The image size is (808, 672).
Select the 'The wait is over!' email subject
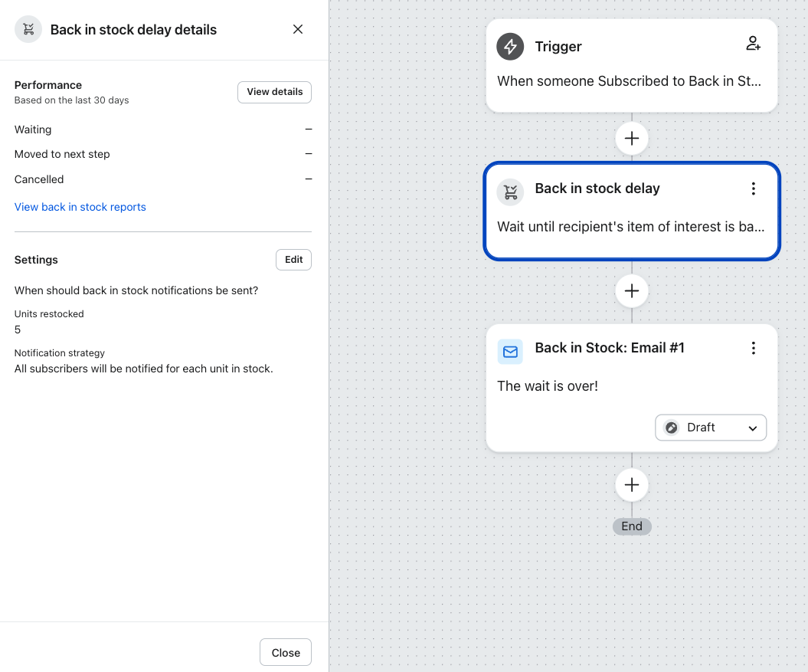[x=548, y=386]
